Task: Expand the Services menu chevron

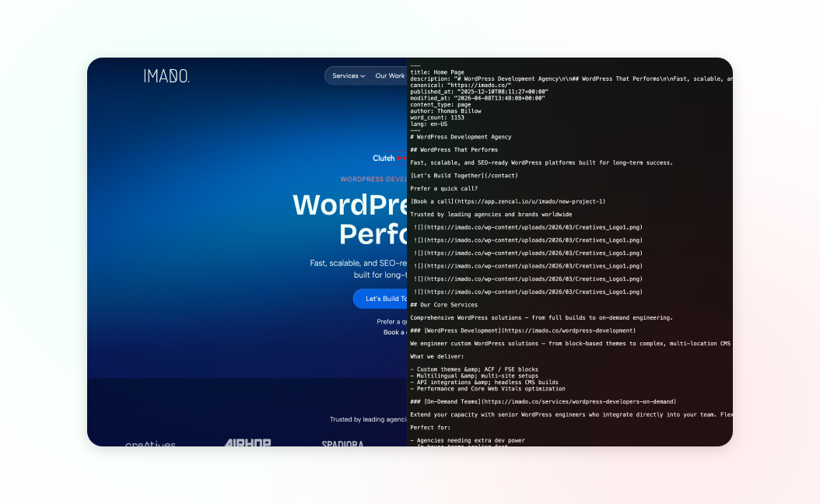Action: 361,75
